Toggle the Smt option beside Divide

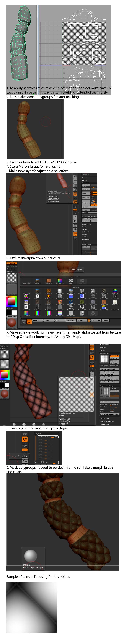[x=94, y=193]
